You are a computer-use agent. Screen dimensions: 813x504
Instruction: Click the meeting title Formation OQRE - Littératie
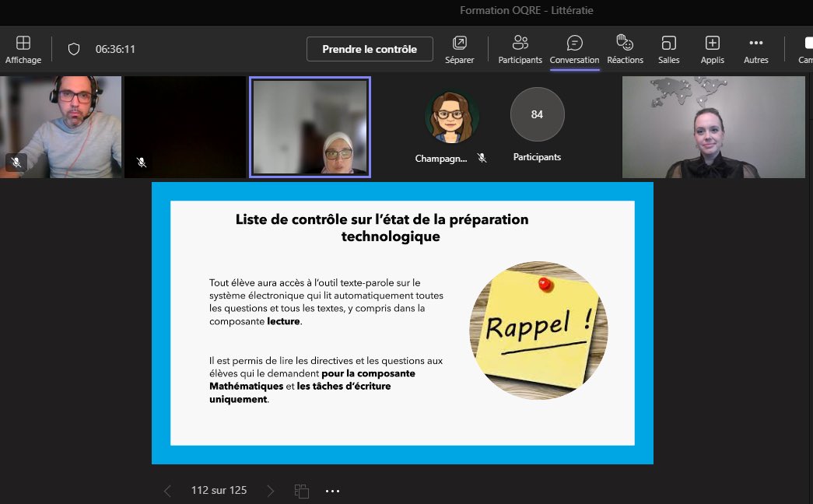(x=526, y=10)
